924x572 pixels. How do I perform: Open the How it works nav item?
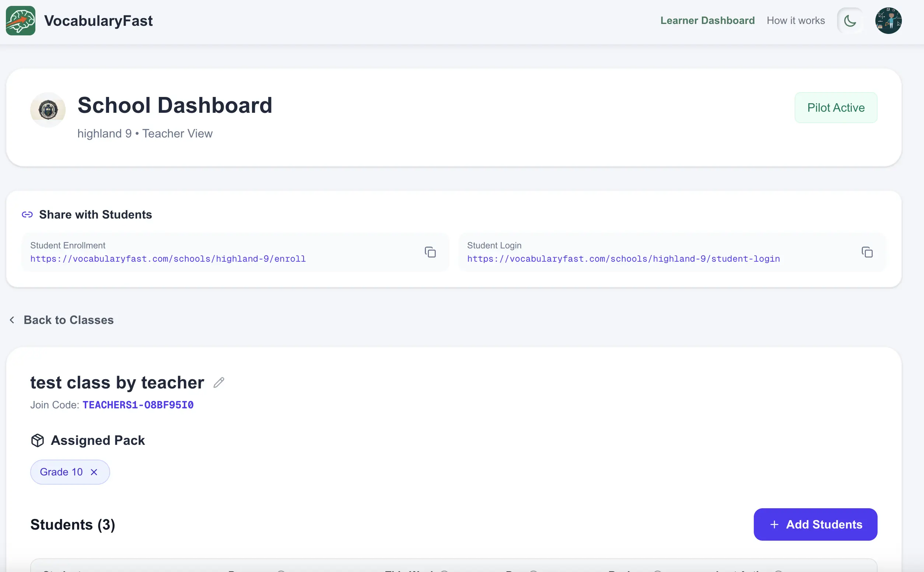(x=795, y=20)
